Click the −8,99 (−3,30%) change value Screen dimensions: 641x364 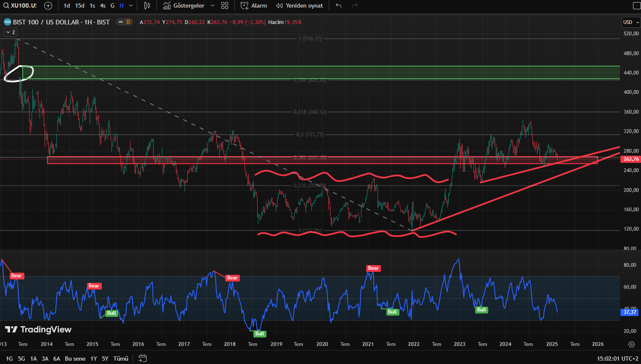click(247, 22)
